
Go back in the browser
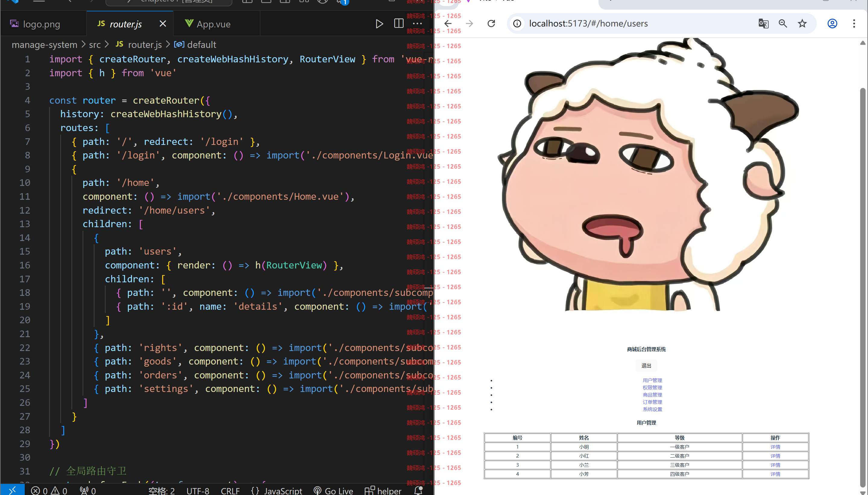point(448,23)
